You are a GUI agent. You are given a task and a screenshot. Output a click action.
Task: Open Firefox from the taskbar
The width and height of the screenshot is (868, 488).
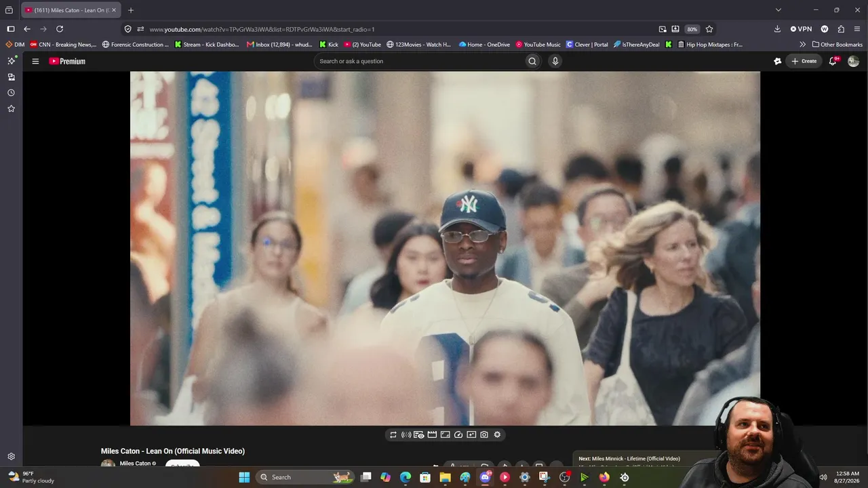point(604,477)
